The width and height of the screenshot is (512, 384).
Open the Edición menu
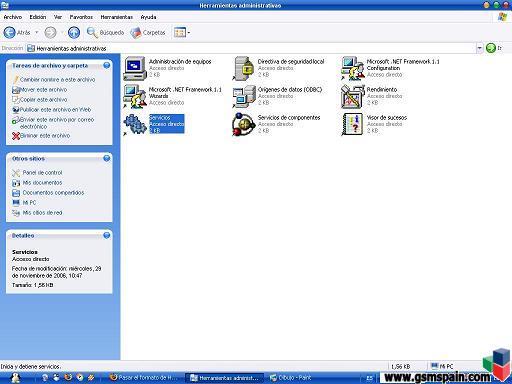point(38,17)
